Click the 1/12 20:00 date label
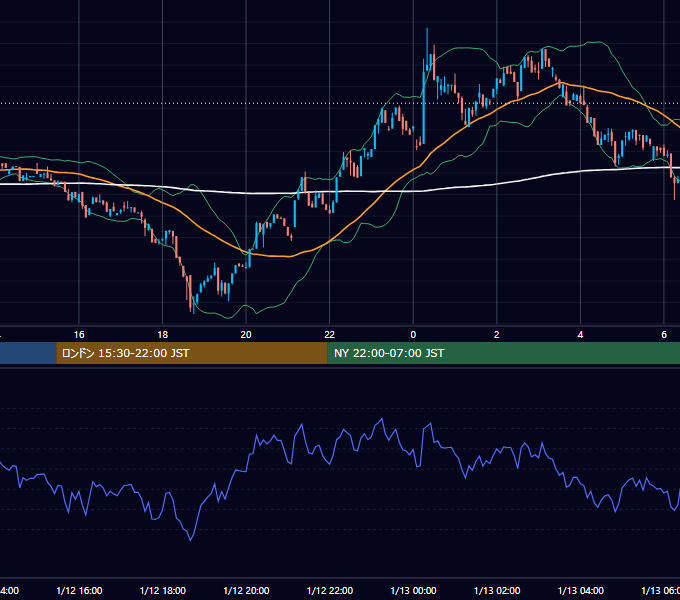Image resolution: width=680 pixels, height=600 pixels. (246, 591)
